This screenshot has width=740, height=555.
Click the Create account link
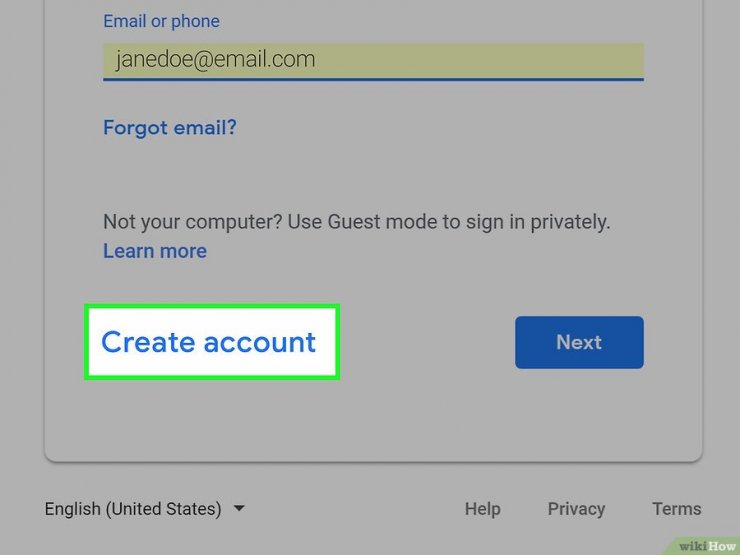click(208, 342)
